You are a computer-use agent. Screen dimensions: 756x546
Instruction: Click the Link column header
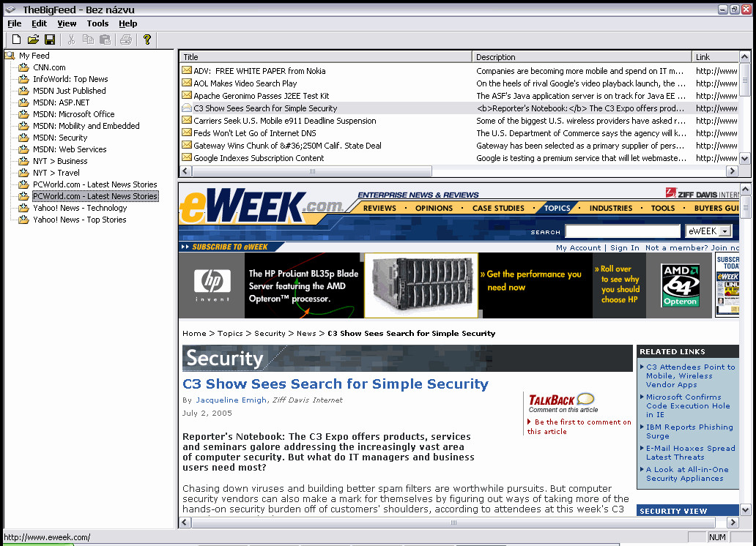(x=715, y=57)
